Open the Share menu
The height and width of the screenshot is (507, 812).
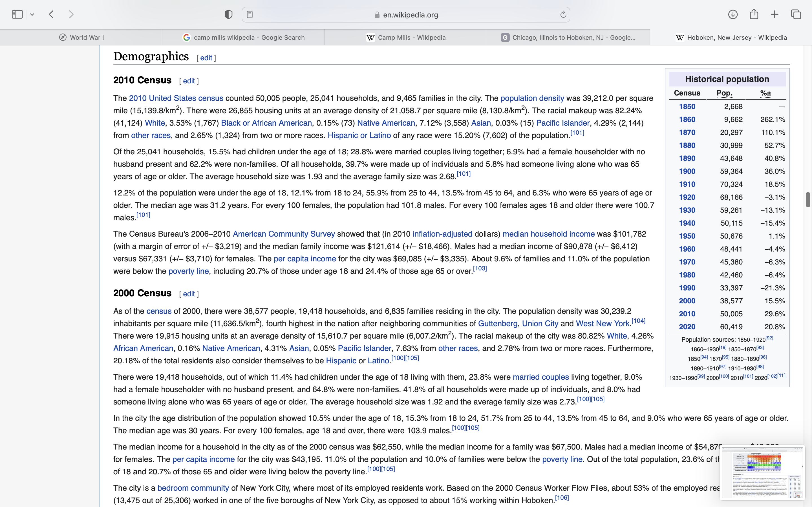pyautogui.click(x=754, y=14)
